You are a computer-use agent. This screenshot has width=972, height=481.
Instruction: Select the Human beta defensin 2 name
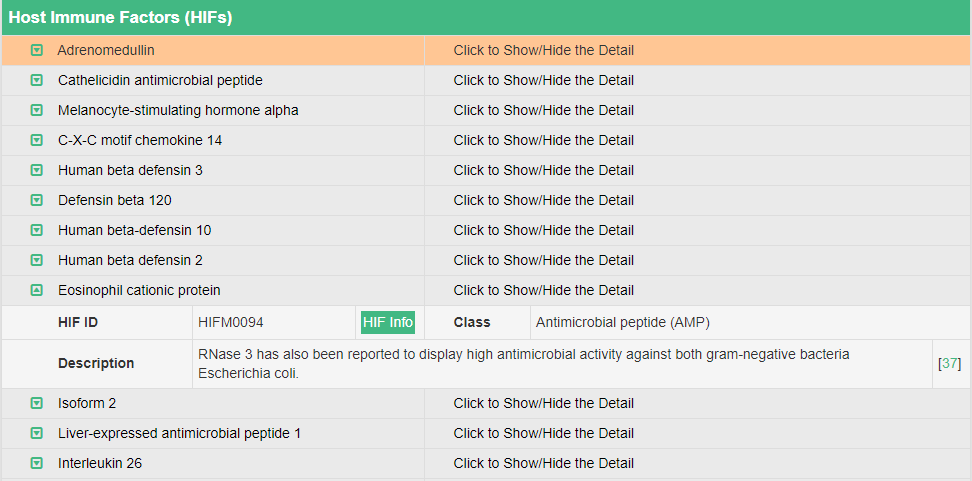pyautogui.click(x=130, y=260)
